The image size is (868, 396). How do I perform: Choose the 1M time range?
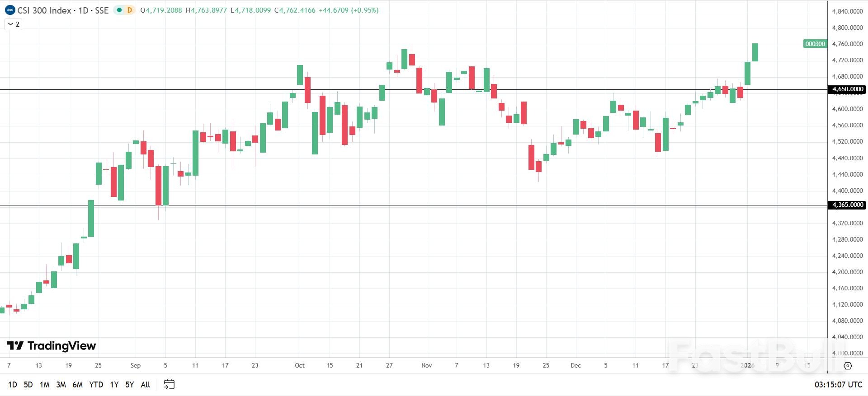point(44,385)
